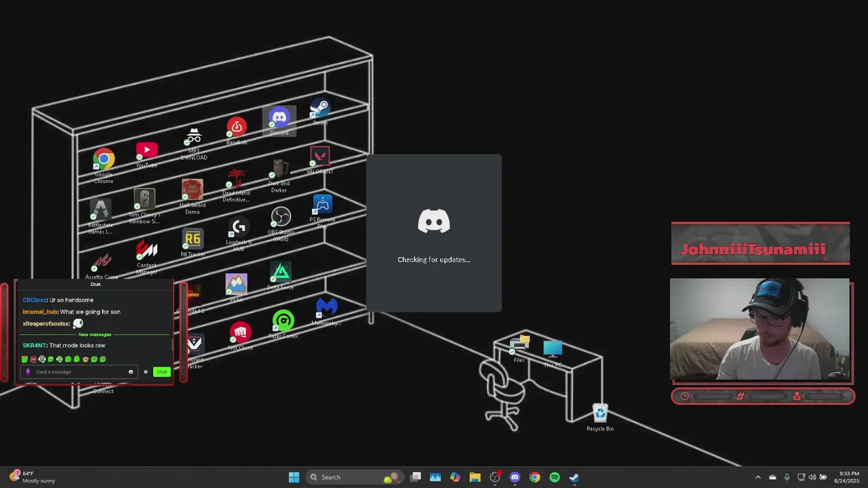
Task: Open Dead Island Definitive desktop icon
Action: [x=236, y=185]
